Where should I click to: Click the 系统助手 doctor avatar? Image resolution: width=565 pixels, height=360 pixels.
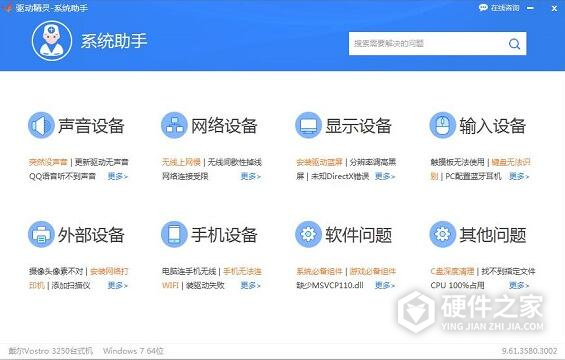52,41
